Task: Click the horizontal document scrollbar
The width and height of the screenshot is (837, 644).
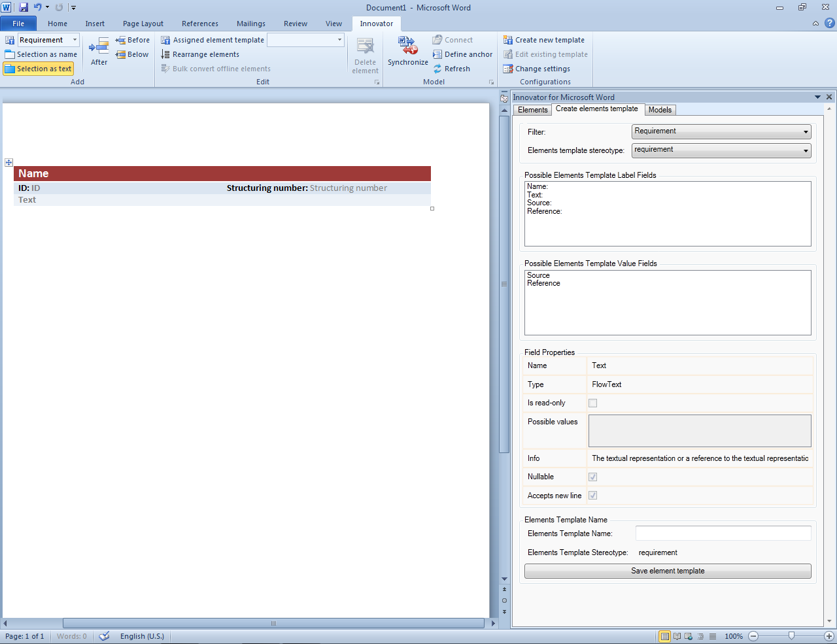Action: coord(273,623)
